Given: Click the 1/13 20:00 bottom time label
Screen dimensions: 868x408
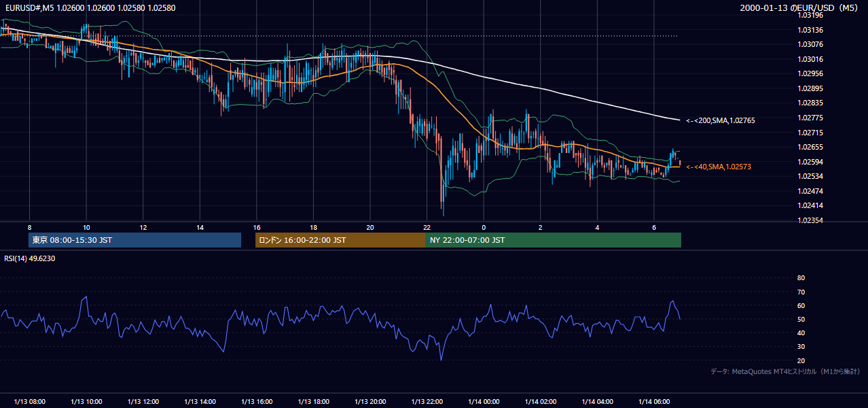Looking at the screenshot, I should (370, 402).
